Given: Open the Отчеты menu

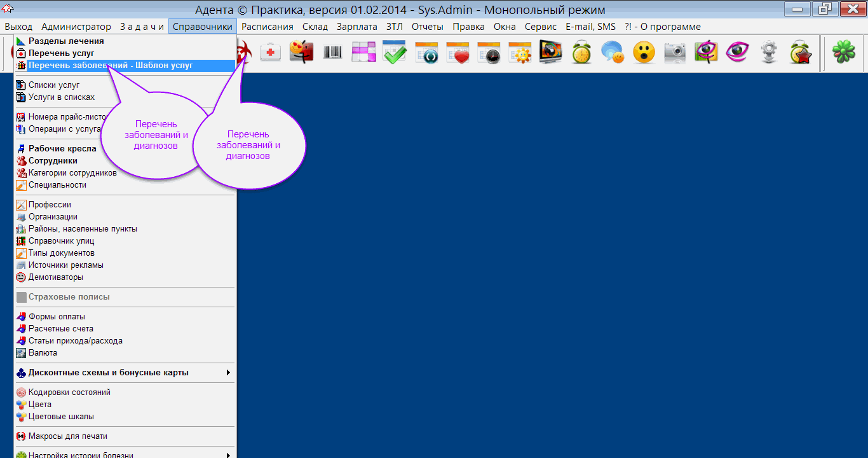Looking at the screenshot, I should click(x=427, y=27).
